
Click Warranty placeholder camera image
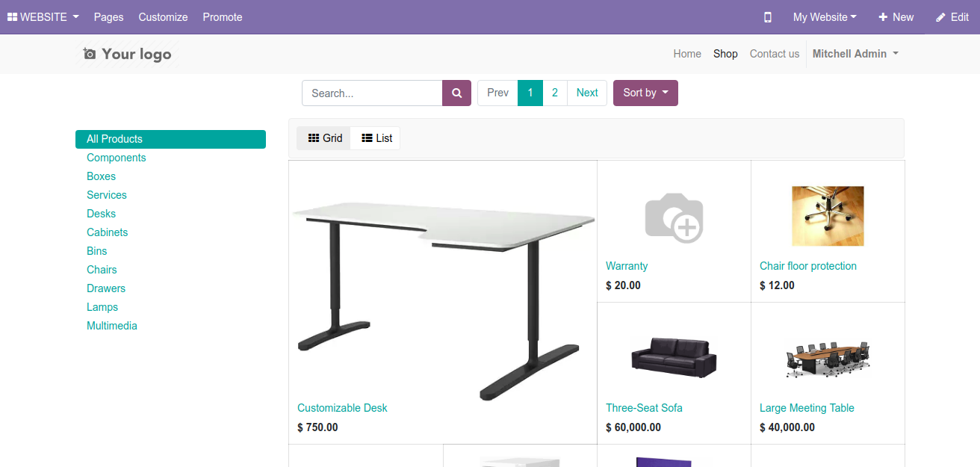click(x=674, y=217)
